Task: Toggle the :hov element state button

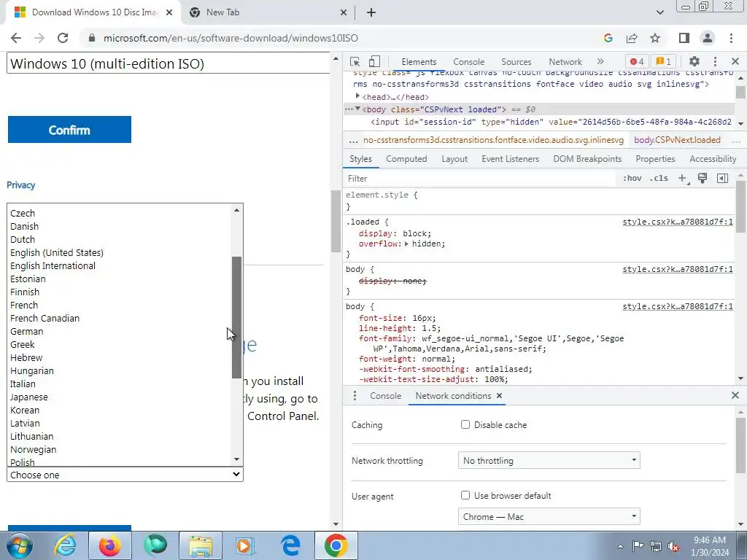Action: pyautogui.click(x=632, y=178)
